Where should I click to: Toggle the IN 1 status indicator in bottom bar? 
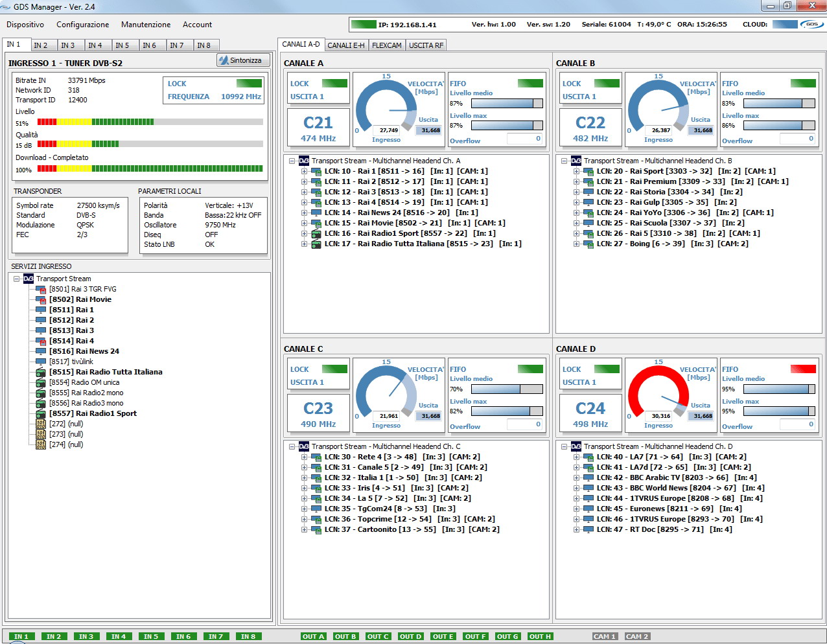click(21, 636)
